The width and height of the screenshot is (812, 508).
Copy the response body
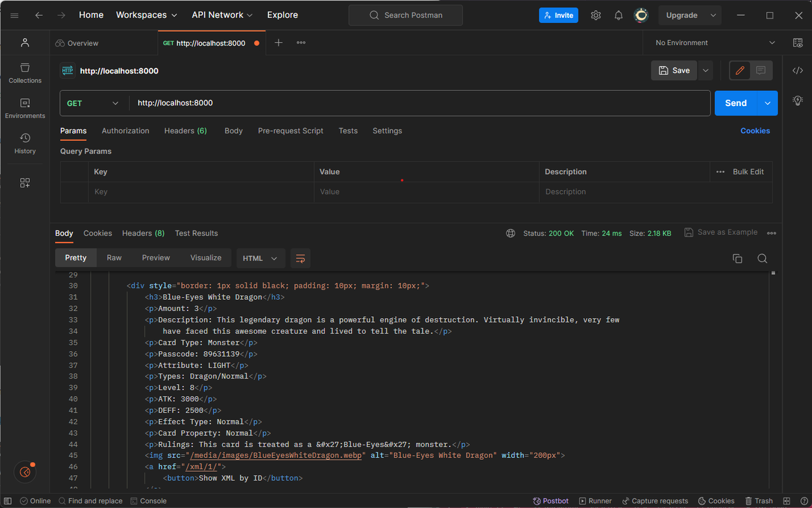pyautogui.click(x=737, y=258)
